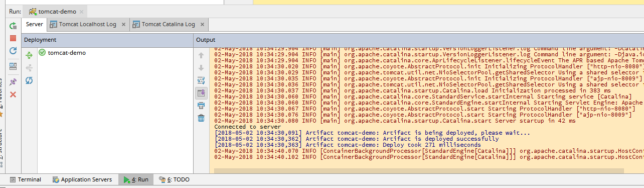This screenshot has width=644, height=188.
Task: Stop the running server with red square
Action: coord(13,38)
